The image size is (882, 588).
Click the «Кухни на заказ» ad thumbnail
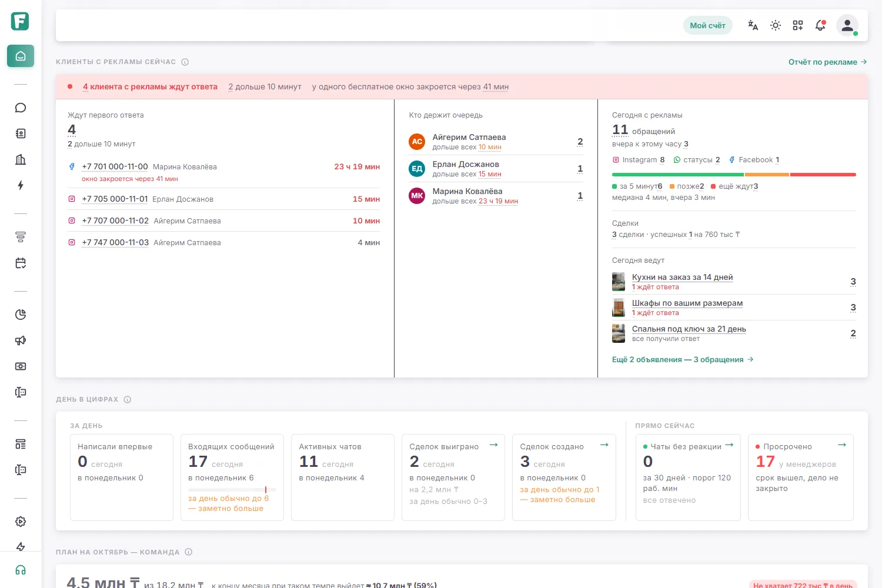(619, 282)
